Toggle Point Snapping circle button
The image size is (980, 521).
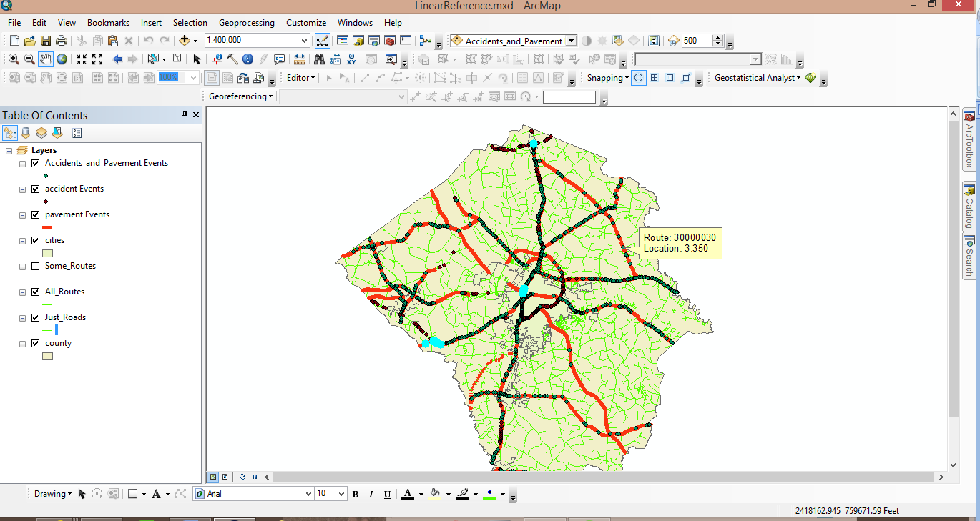coord(639,78)
